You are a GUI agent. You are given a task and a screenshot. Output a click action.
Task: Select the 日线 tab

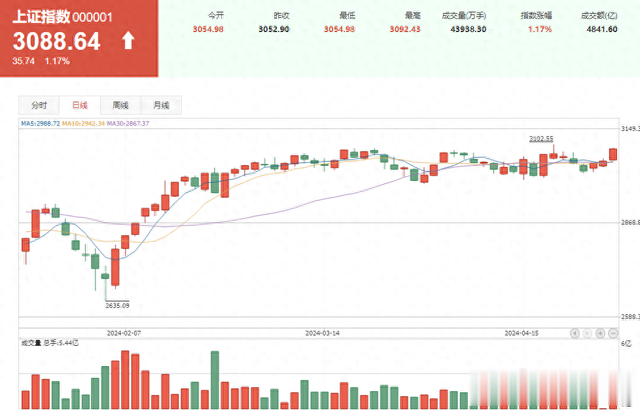pyautogui.click(x=80, y=105)
